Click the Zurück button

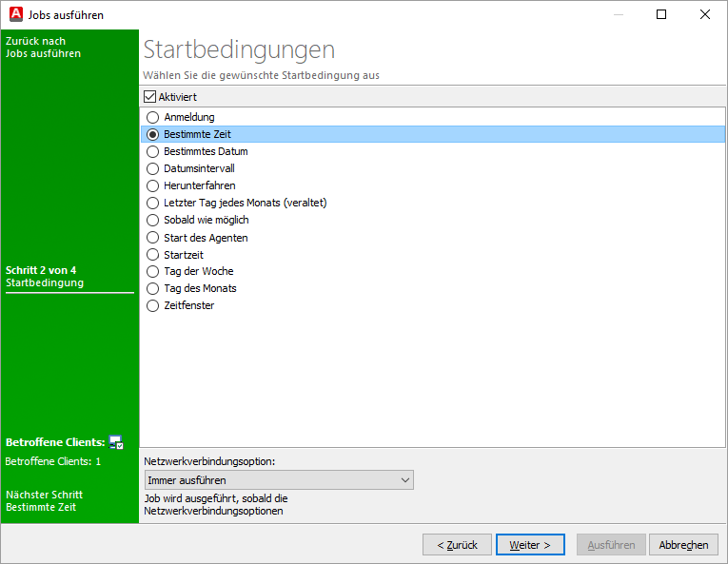457,545
